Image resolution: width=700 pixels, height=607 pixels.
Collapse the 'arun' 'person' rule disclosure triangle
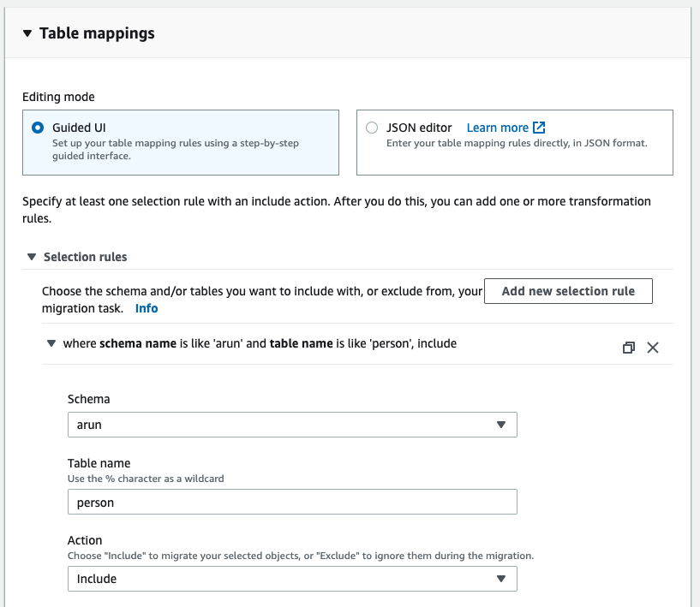[x=51, y=344]
